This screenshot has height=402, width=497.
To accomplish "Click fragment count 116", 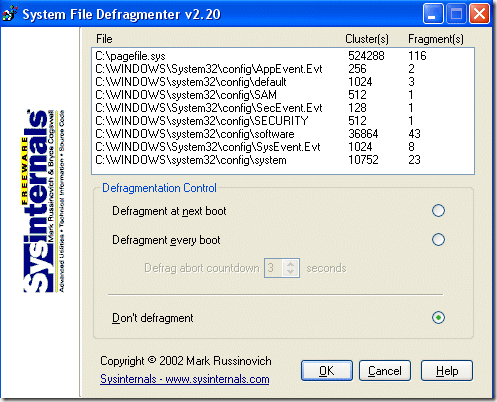I will [417, 56].
